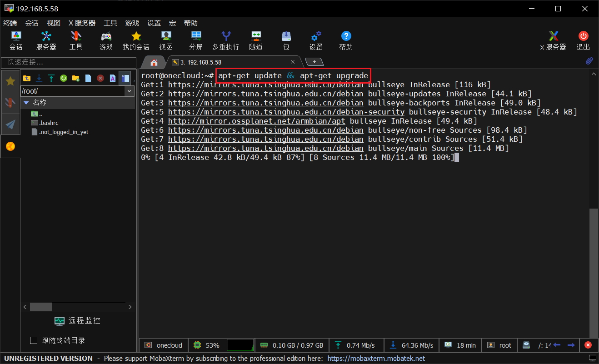Toggle the SFTP panel view mode button
This screenshot has width=599, height=364.
tap(125, 78)
